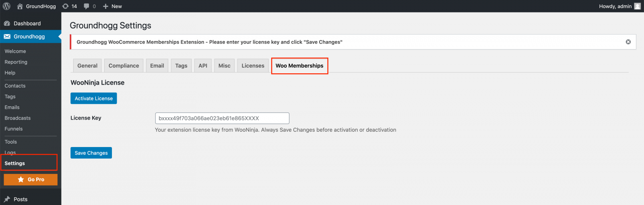The height and width of the screenshot is (205, 644).
Task: Switch to the Compliance tab
Action: click(124, 66)
